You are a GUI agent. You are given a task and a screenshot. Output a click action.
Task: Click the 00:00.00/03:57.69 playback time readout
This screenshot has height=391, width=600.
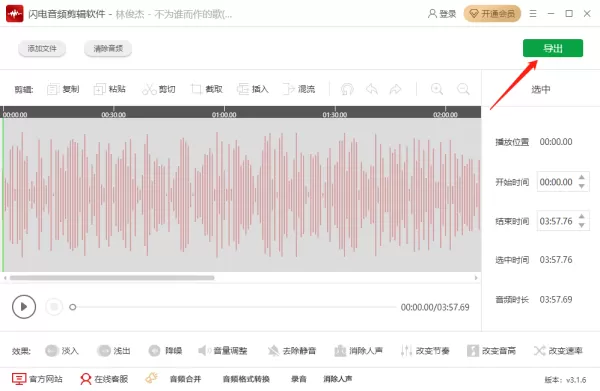[435, 307]
